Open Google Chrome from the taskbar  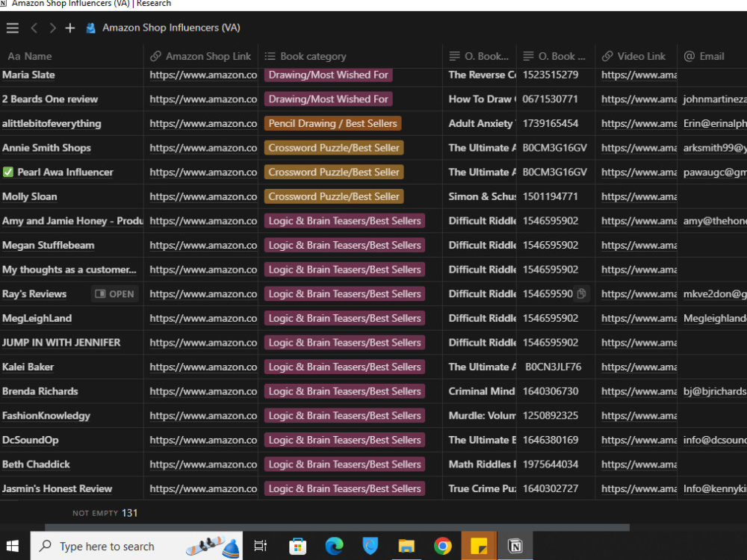click(x=442, y=546)
